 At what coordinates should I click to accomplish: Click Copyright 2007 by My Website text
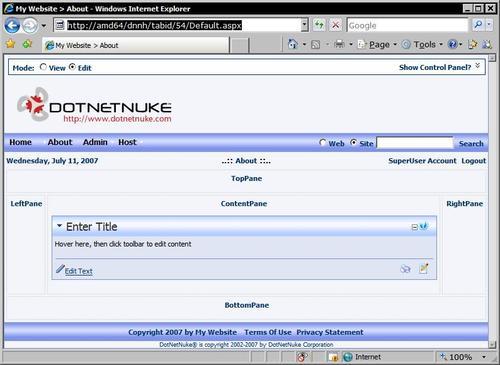click(182, 332)
